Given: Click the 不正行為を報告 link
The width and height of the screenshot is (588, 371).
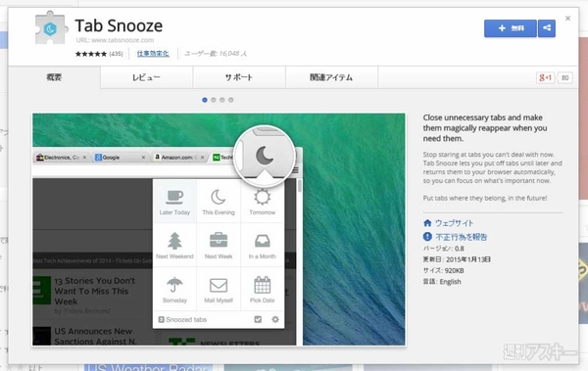Looking at the screenshot, I should [x=462, y=237].
